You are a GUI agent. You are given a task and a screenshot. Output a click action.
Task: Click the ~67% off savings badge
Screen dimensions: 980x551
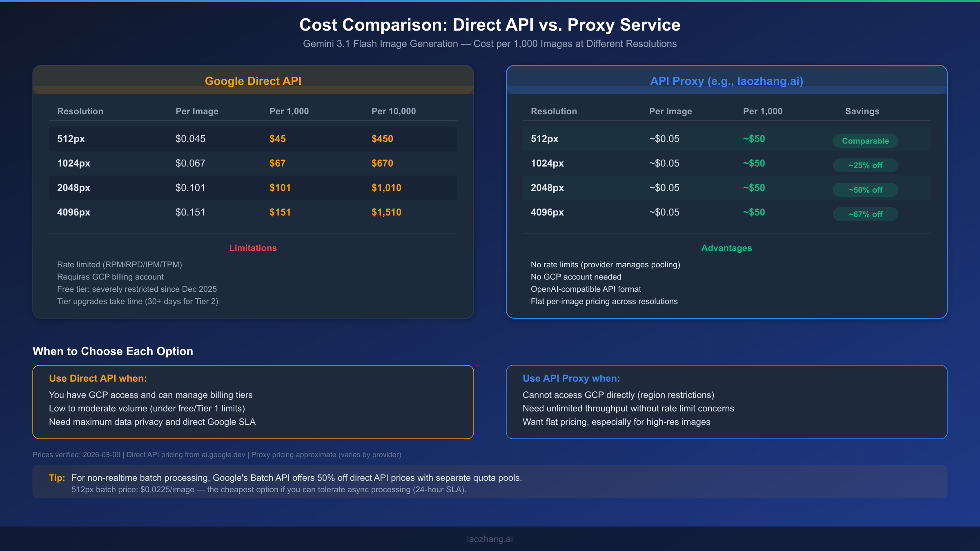[865, 214]
